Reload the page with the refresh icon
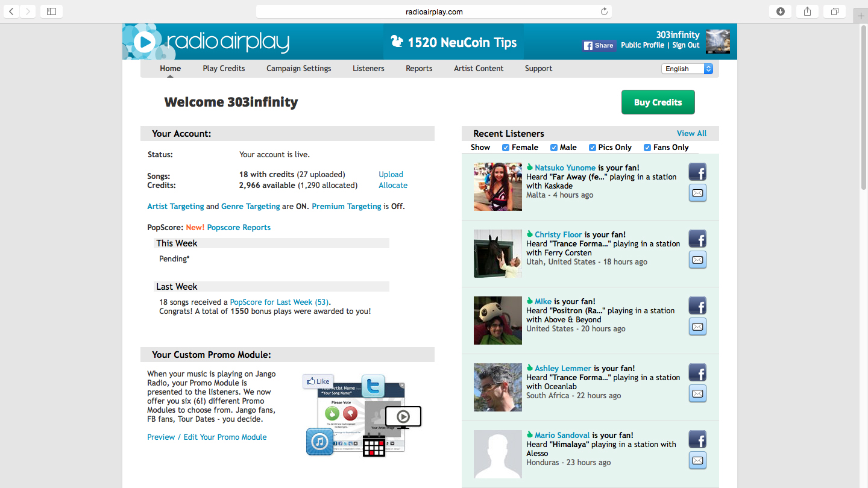868x488 pixels. pos(604,11)
